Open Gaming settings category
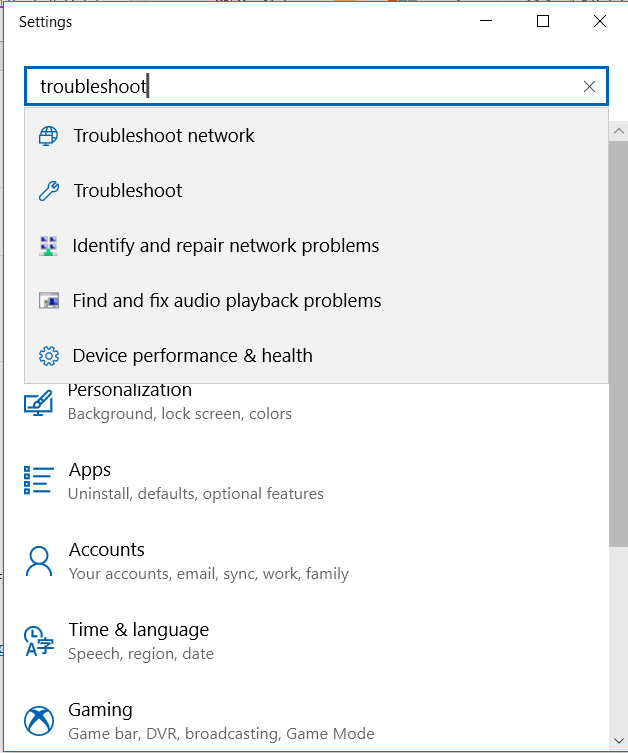The width and height of the screenshot is (628, 753). pos(199,721)
